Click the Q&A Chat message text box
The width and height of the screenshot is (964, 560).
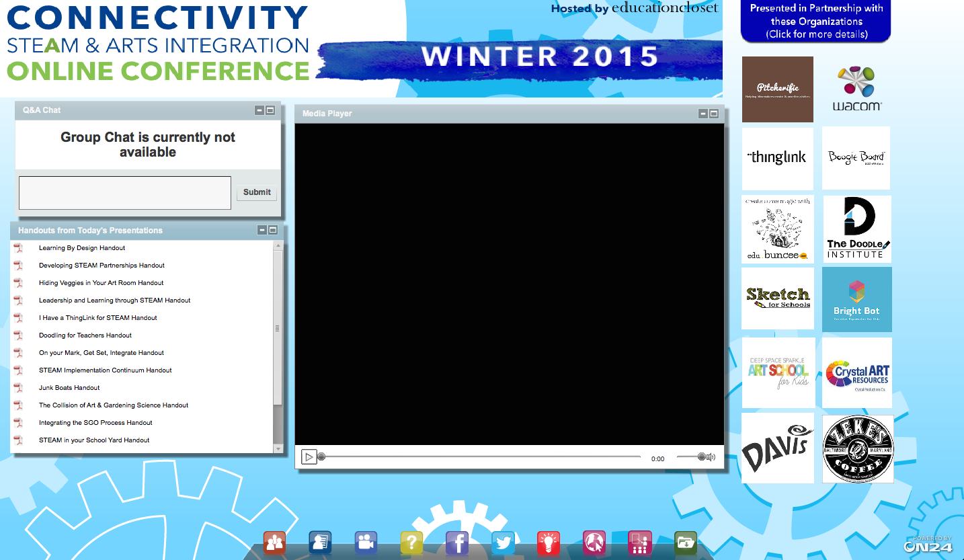(125, 193)
